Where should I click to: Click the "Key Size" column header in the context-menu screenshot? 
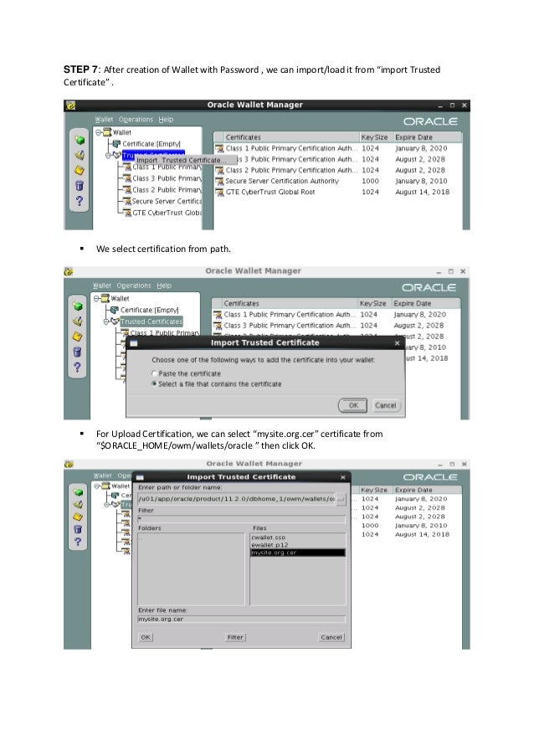coord(374,137)
